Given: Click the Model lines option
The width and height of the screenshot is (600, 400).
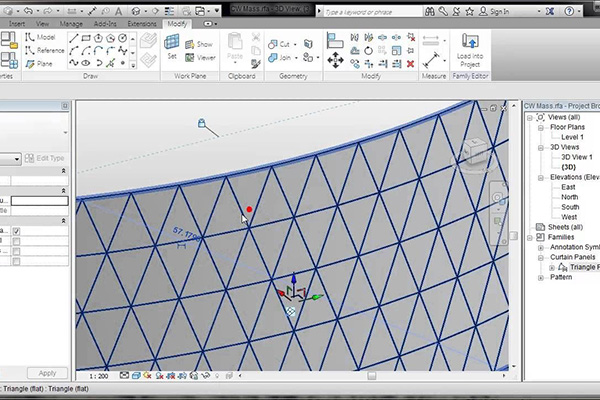Looking at the screenshot, I should pos(41,37).
